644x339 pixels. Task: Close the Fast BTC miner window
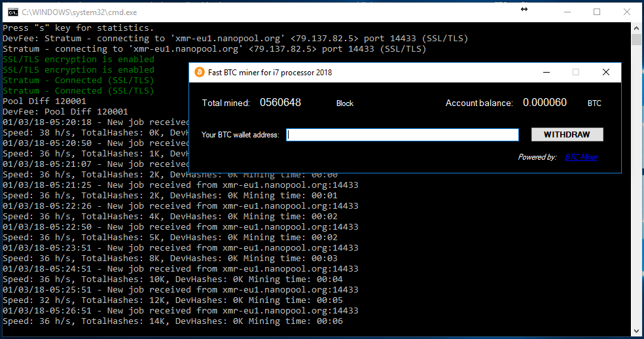[606, 73]
